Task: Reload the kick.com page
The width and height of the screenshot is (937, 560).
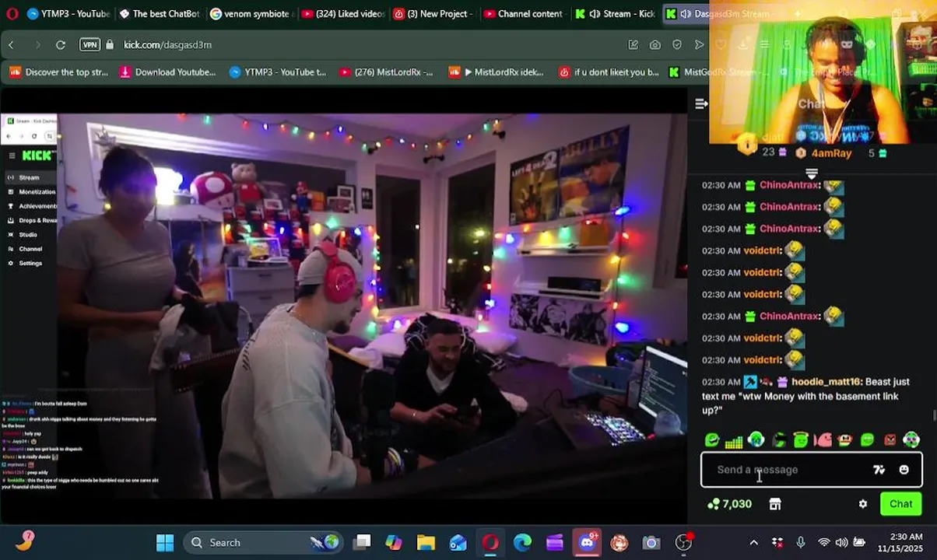Action: [x=61, y=45]
